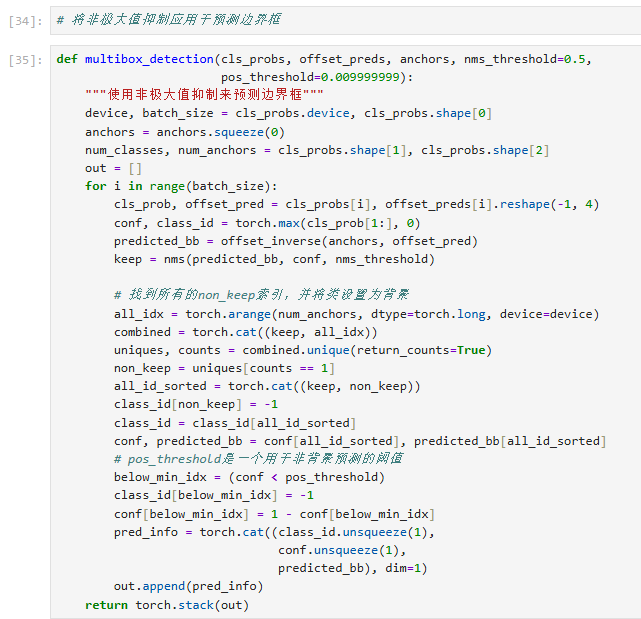Click the class_id[non_keep] = -1 line
Image resolution: width=641 pixels, height=619 pixels.
click(x=196, y=404)
